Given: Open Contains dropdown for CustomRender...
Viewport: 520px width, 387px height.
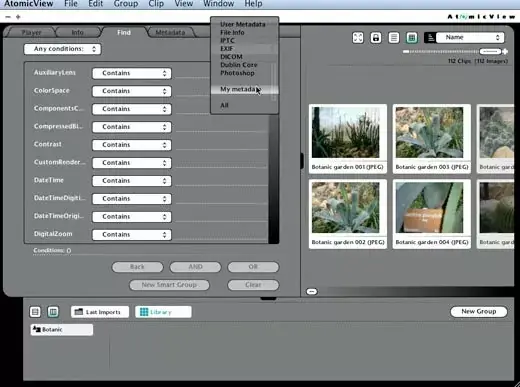Looking at the screenshot, I should coord(132,163).
